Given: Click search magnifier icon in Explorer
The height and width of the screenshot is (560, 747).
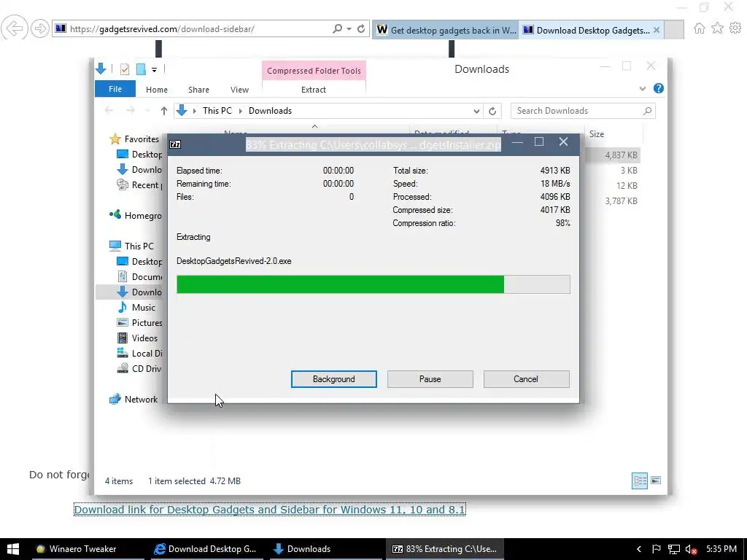Looking at the screenshot, I should click(647, 111).
